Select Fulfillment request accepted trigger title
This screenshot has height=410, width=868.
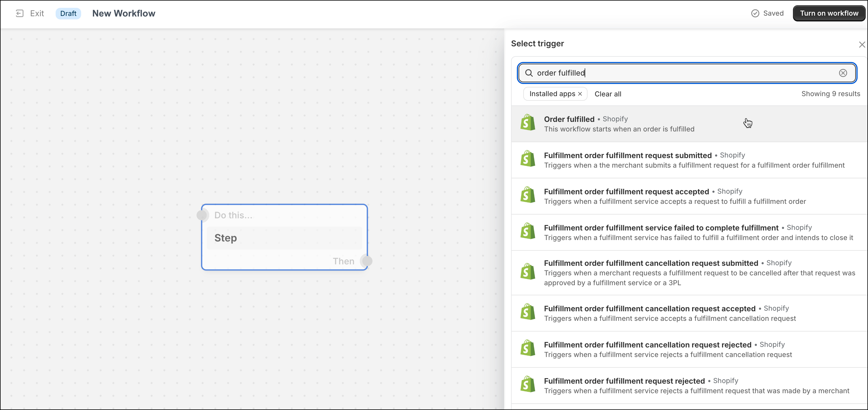[626, 191]
